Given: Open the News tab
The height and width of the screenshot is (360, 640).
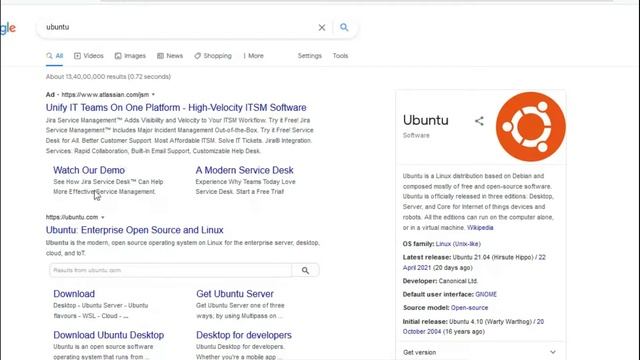Looking at the screenshot, I should coord(170,56).
